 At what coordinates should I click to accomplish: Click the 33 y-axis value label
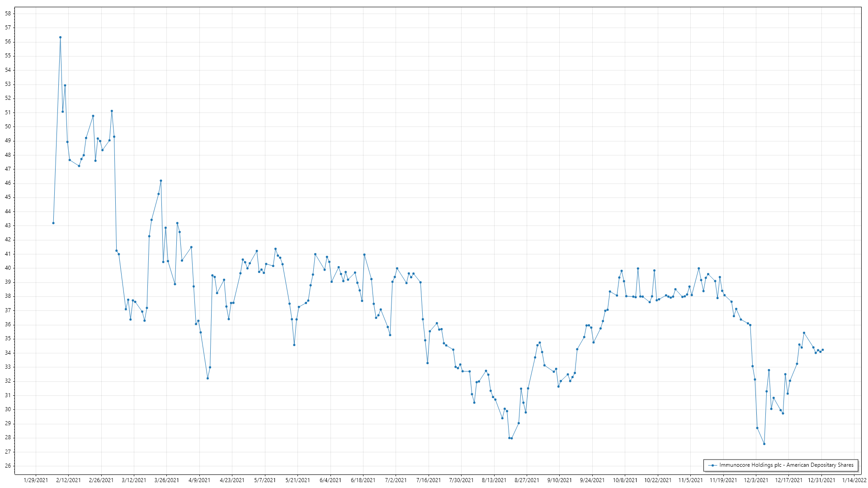pos(8,367)
